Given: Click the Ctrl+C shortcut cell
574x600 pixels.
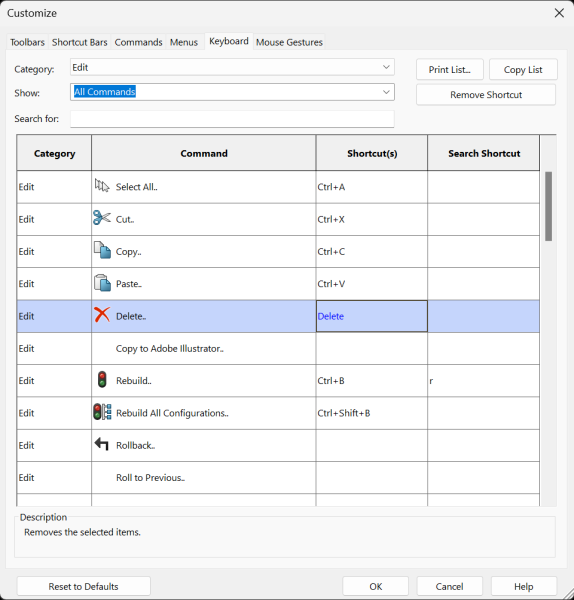Looking at the screenshot, I should (372, 251).
